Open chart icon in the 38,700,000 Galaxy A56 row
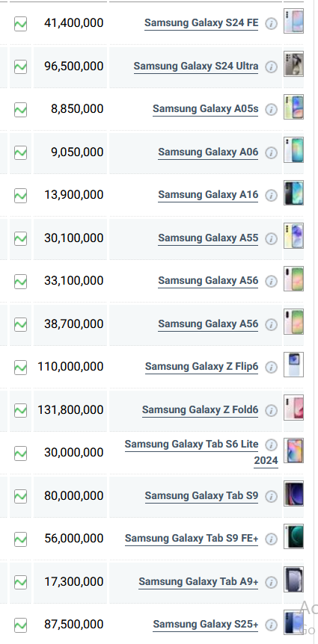The width and height of the screenshot is (318, 644). [20, 324]
